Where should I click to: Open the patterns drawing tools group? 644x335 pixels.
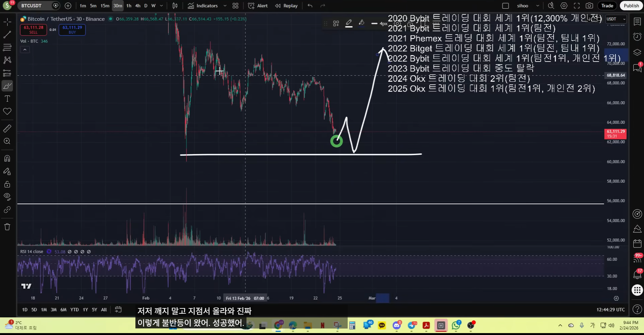tap(7, 60)
